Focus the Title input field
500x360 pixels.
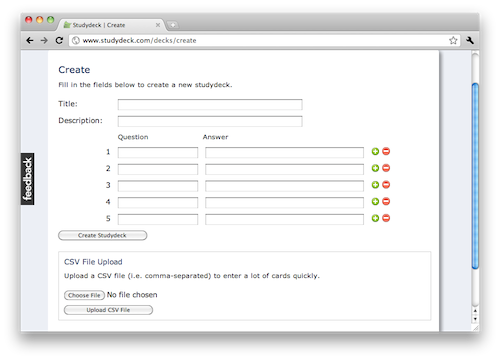click(x=210, y=104)
